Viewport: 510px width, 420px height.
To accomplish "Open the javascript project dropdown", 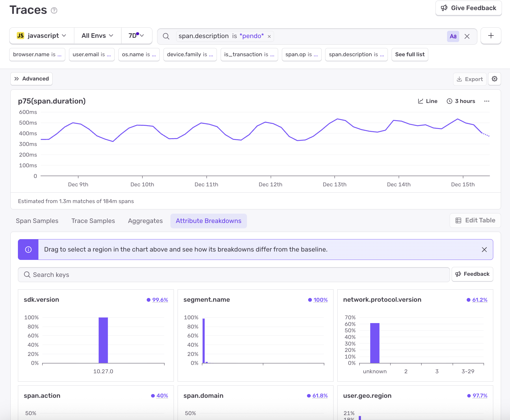I will click(x=42, y=36).
